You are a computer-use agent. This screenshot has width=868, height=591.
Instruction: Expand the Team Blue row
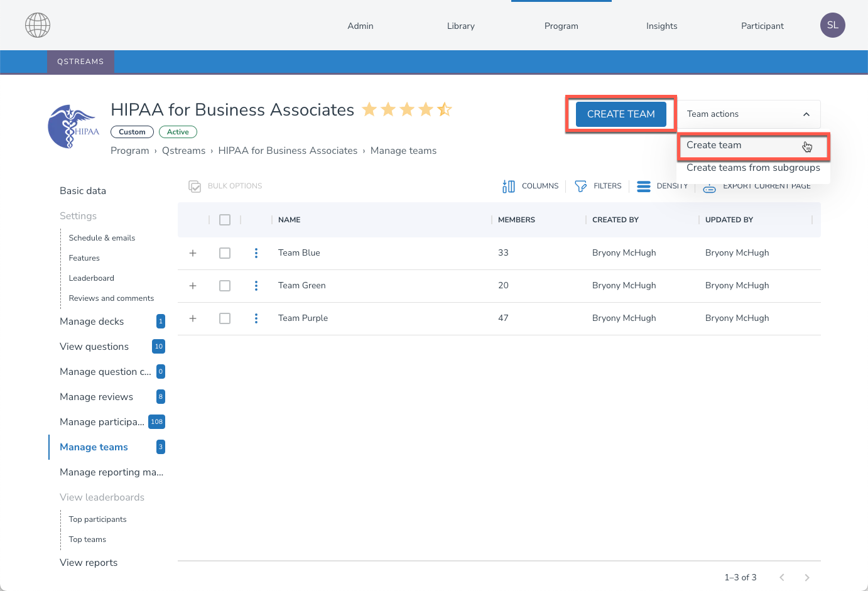[193, 253]
